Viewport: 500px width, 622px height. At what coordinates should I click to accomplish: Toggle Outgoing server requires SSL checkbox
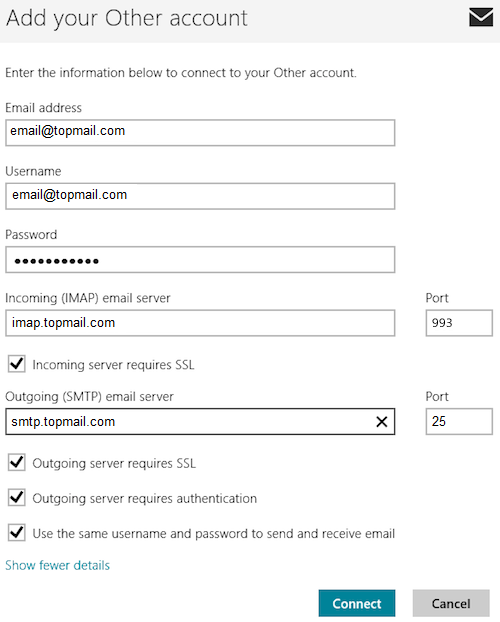click(x=17, y=463)
